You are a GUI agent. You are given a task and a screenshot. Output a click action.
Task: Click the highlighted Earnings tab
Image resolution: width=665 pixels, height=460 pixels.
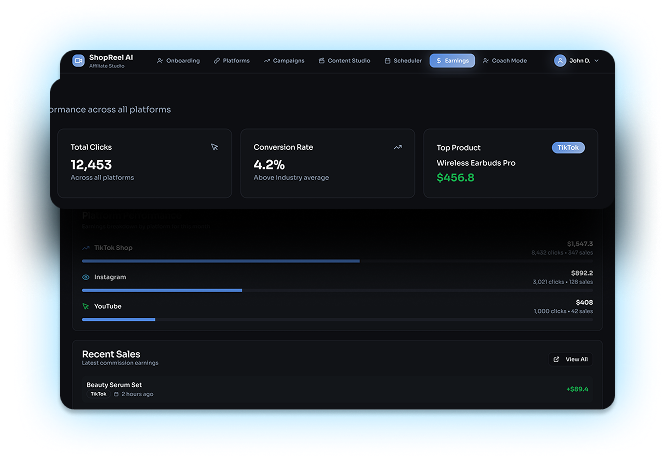point(453,61)
